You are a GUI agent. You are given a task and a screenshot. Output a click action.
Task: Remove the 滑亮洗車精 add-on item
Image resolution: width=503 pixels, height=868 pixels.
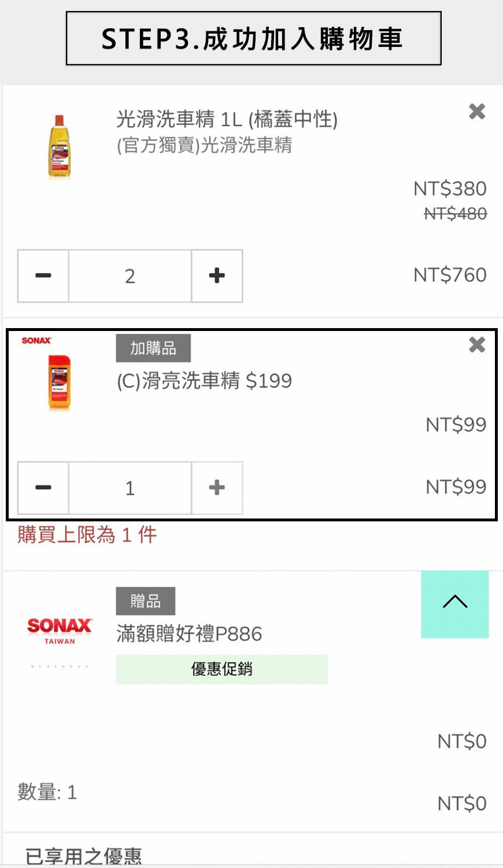point(477,345)
